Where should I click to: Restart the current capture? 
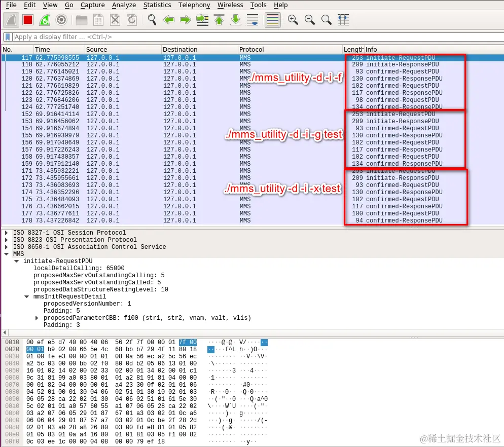(x=45, y=20)
